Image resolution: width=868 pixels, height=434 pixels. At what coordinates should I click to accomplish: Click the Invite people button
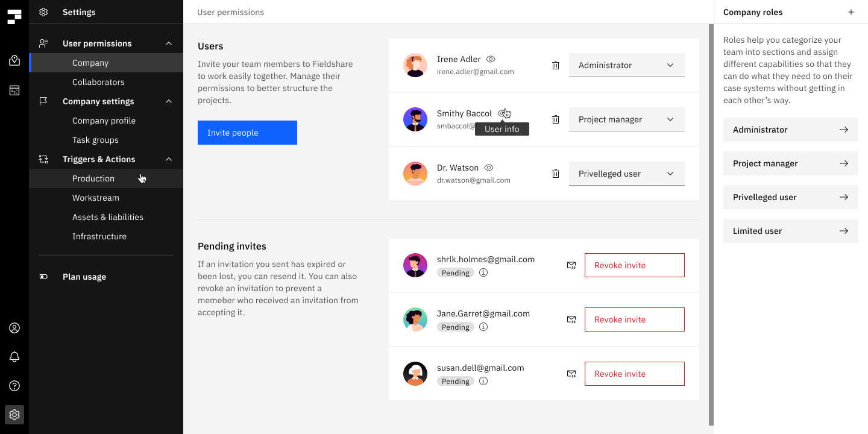click(x=247, y=133)
